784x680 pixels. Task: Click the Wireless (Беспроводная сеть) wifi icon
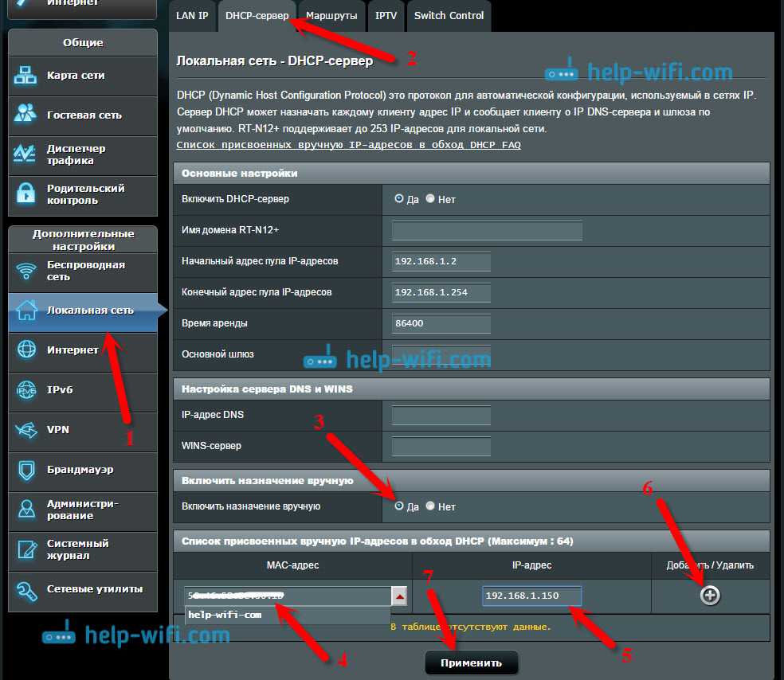pyautogui.click(x=26, y=271)
